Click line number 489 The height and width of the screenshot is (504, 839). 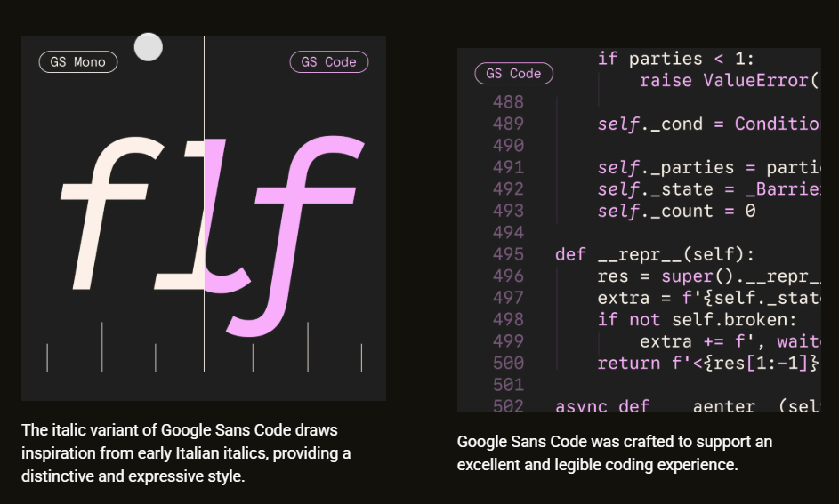point(508,124)
